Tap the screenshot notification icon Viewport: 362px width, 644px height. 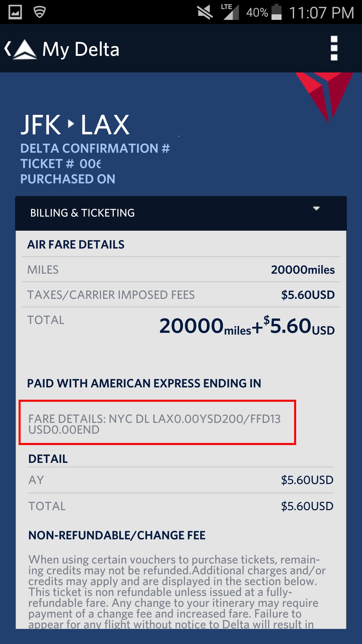point(15,12)
